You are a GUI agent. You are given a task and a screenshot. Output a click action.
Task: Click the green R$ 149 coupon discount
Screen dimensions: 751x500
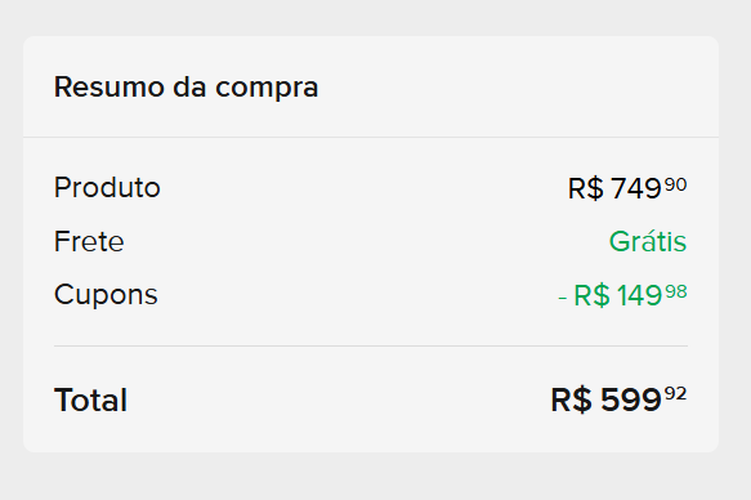(617, 297)
